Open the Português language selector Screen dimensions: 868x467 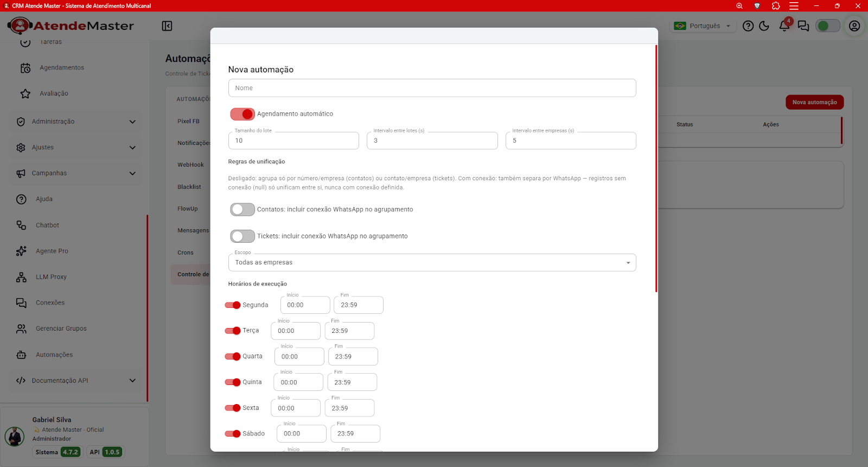click(703, 26)
